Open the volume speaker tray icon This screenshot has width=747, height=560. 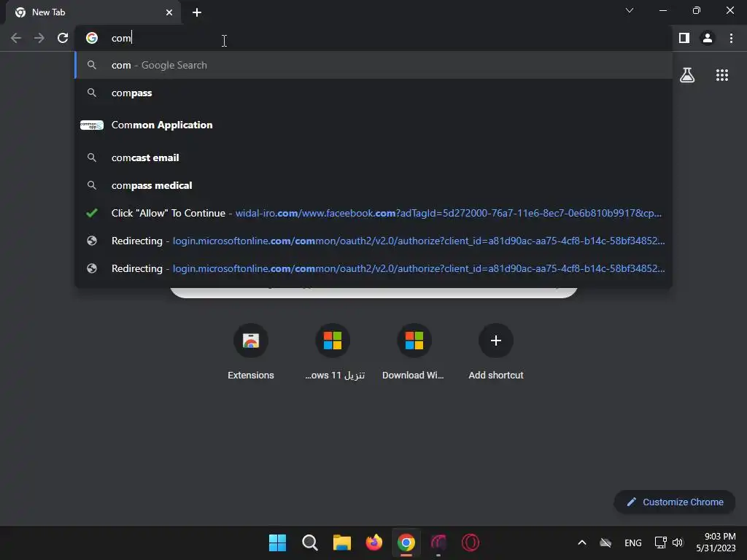pos(678,542)
